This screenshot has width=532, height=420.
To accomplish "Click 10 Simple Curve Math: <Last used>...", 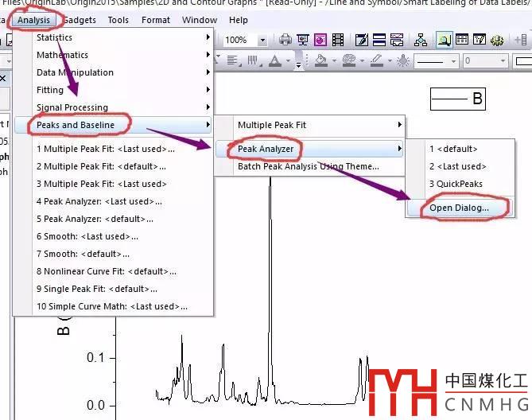I will (114, 306).
